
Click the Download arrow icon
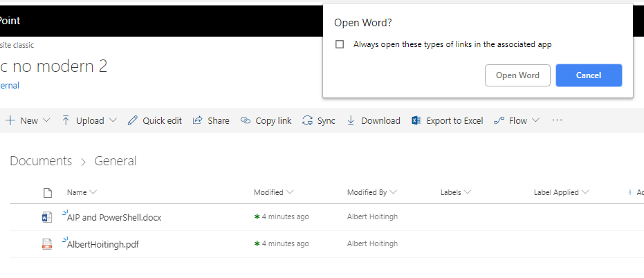pyautogui.click(x=351, y=120)
